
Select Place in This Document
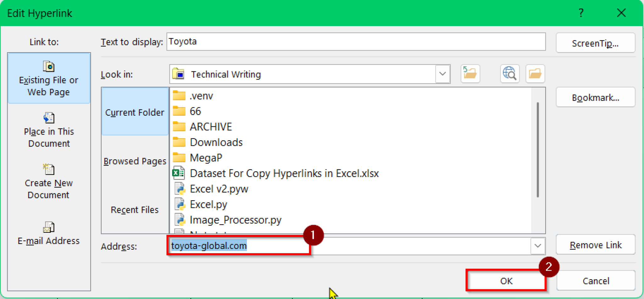(x=48, y=130)
